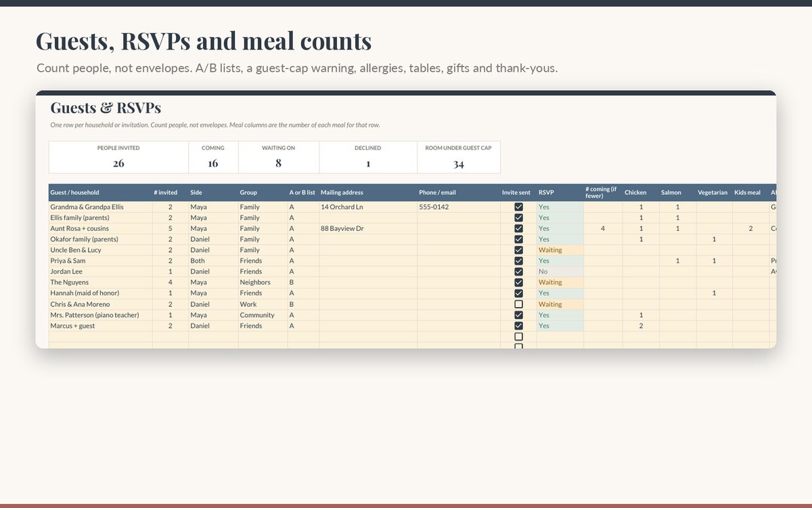Select the phone cell '555-0142'

(459, 207)
